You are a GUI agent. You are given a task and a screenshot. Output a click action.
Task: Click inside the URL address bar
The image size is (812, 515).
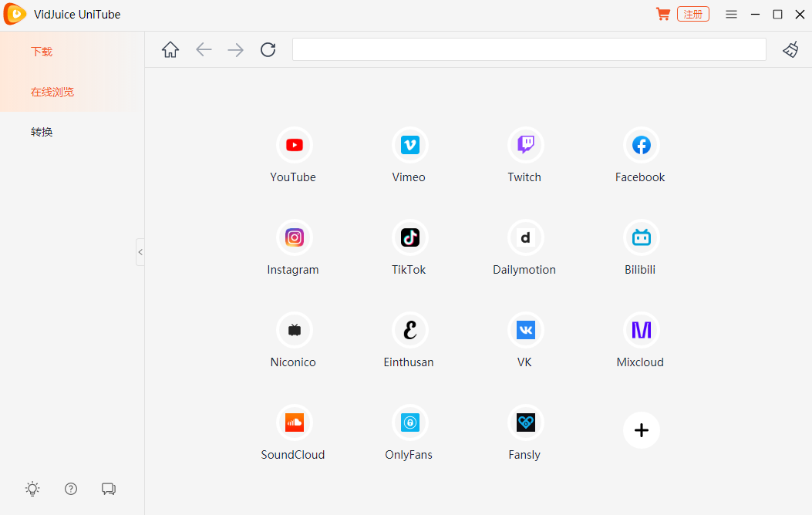point(529,49)
